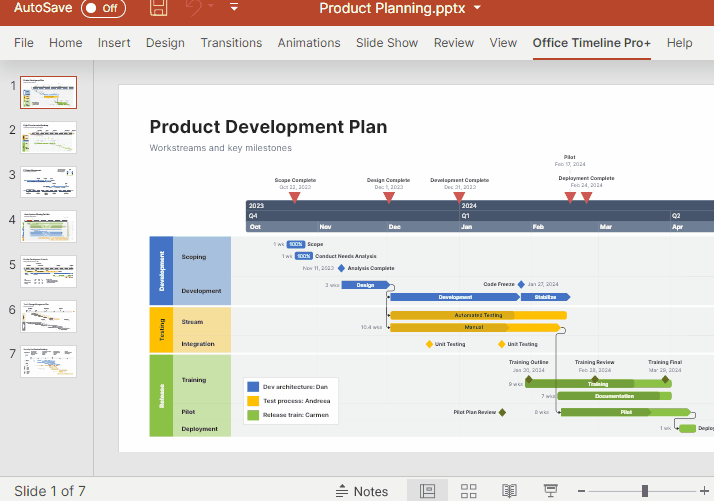This screenshot has width=714, height=501.
Task: Click the Product Development Plan title
Action: point(268,127)
